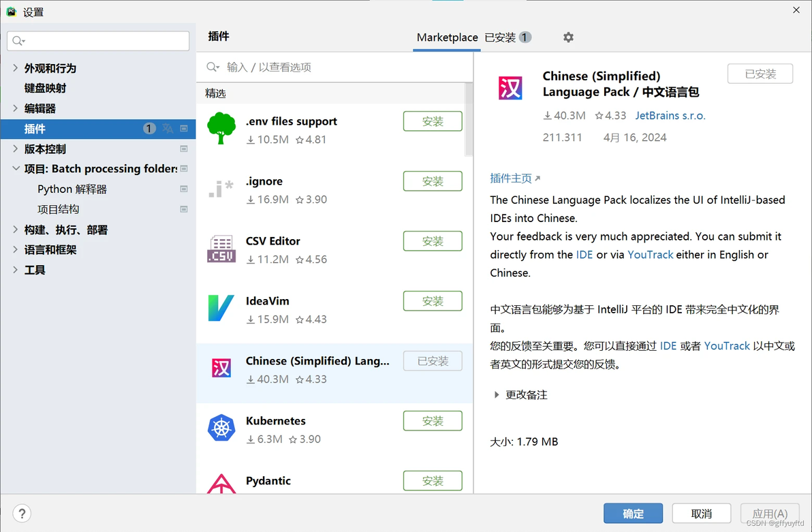Close the 设置 settings dialog
The height and width of the screenshot is (532, 812).
coord(796,10)
